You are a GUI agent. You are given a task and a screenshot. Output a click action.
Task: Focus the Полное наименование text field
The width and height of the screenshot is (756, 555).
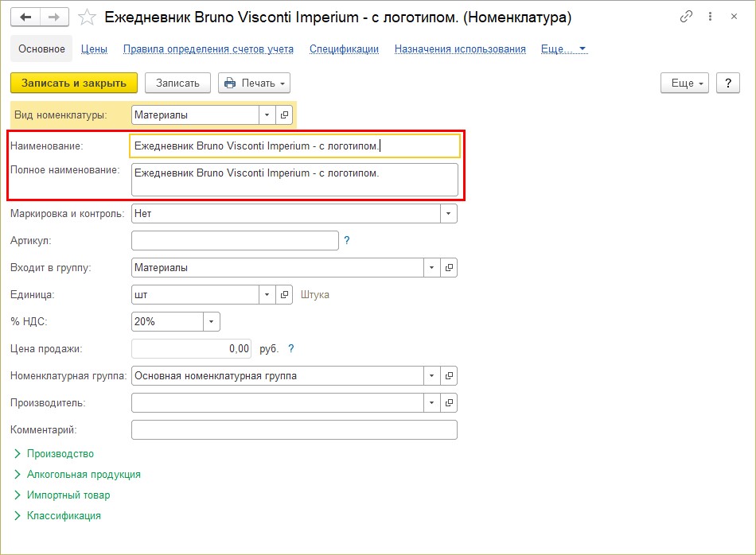point(294,180)
